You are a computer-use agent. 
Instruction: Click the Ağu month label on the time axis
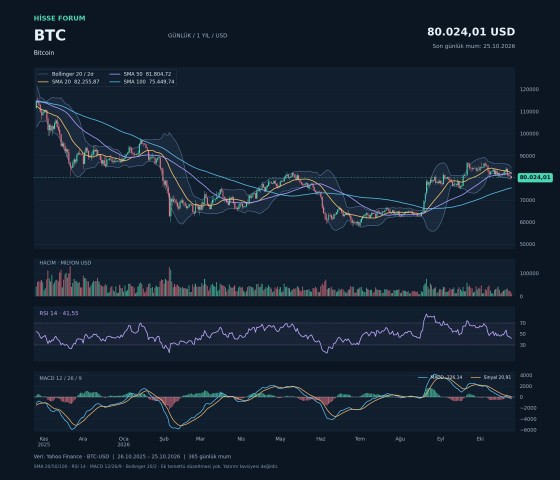point(400,439)
